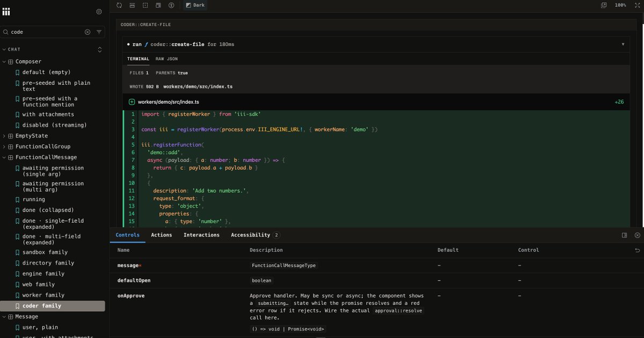Click the stacked windows viewport icon
This screenshot has width=644, height=338.
pos(158,5)
